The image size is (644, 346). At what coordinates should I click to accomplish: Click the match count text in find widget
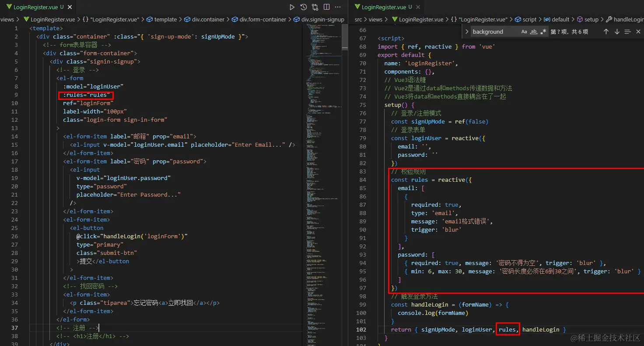pos(569,32)
